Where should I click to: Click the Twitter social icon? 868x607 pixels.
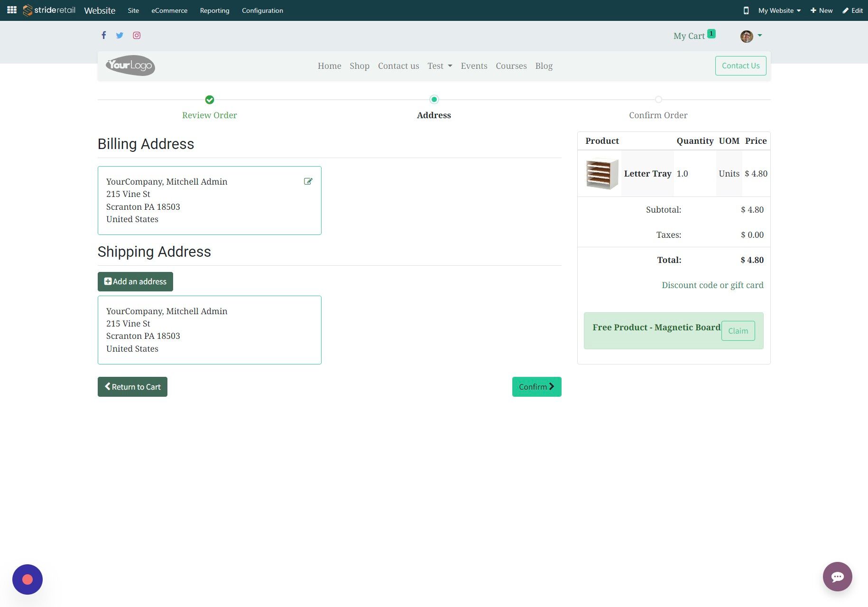[120, 35]
